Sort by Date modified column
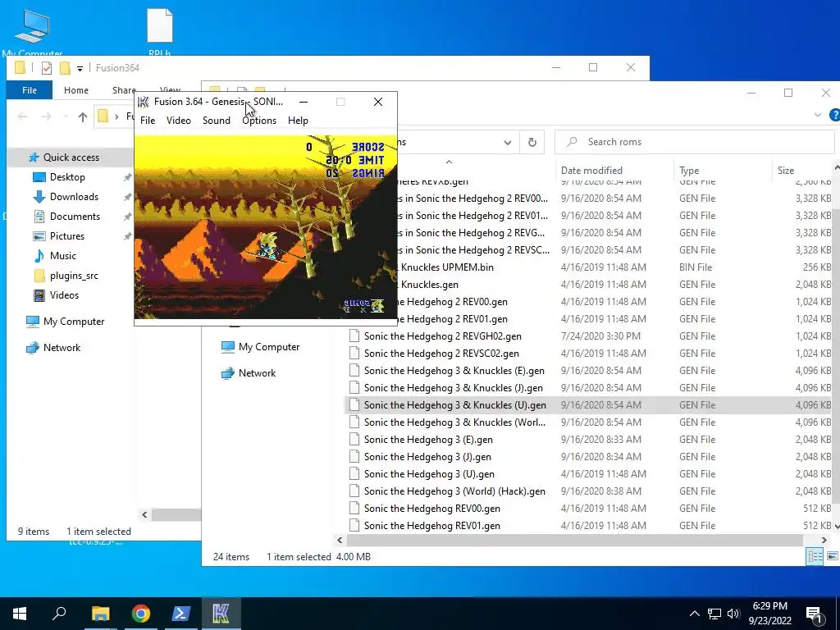840x630 pixels. pos(591,171)
